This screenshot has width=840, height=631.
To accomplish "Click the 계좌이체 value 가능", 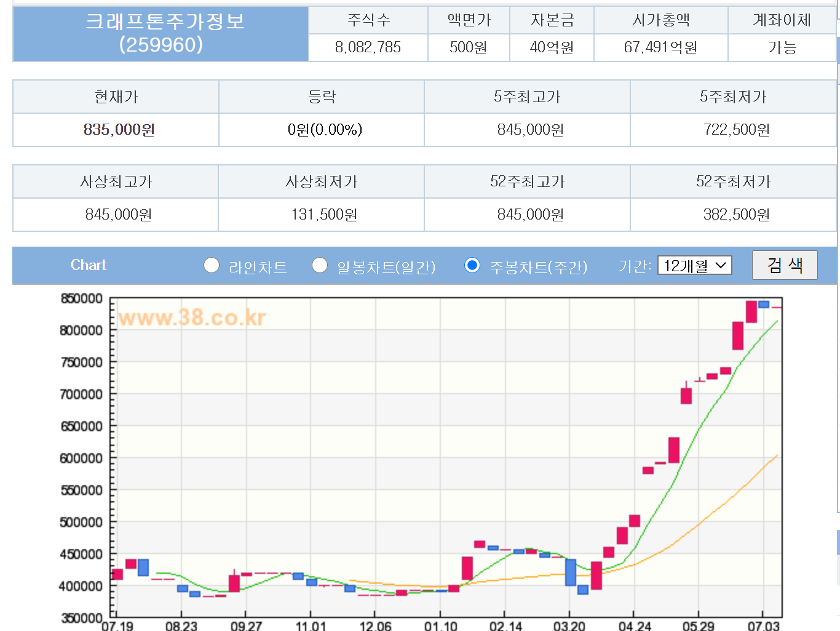I will 782,47.
